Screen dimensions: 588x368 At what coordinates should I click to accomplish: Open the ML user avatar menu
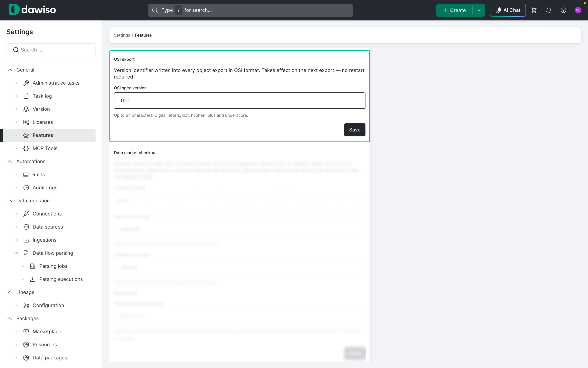pyautogui.click(x=578, y=10)
